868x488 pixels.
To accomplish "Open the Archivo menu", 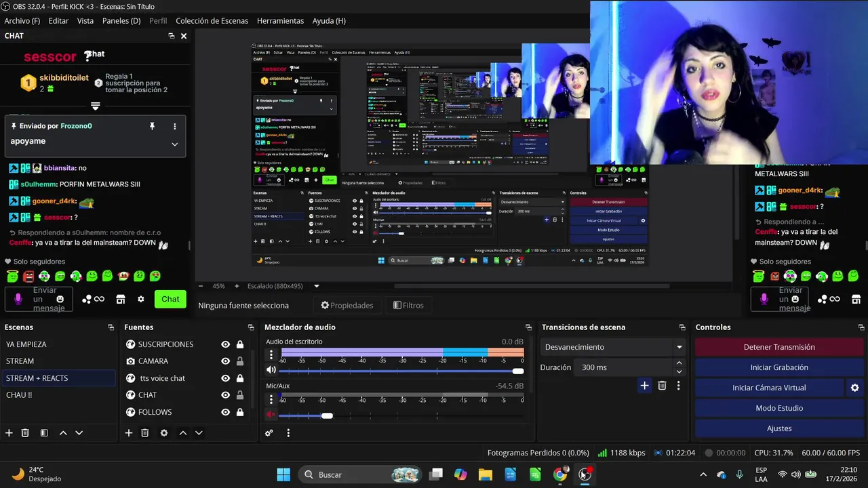I will (x=22, y=21).
